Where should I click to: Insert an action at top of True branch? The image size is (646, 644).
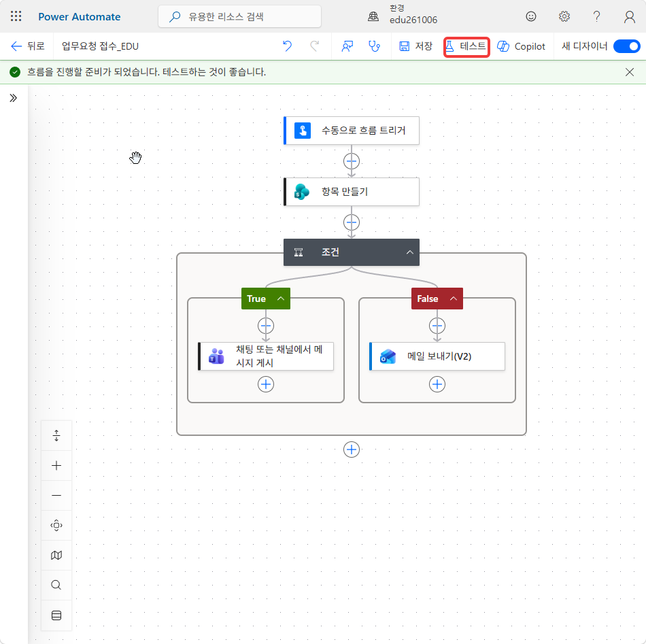point(266,326)
